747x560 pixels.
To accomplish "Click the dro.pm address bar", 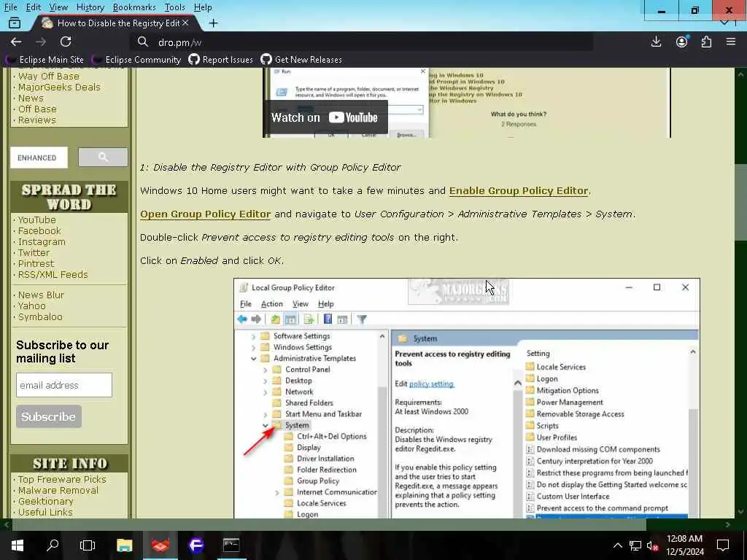I will click(x=362, y=42).
